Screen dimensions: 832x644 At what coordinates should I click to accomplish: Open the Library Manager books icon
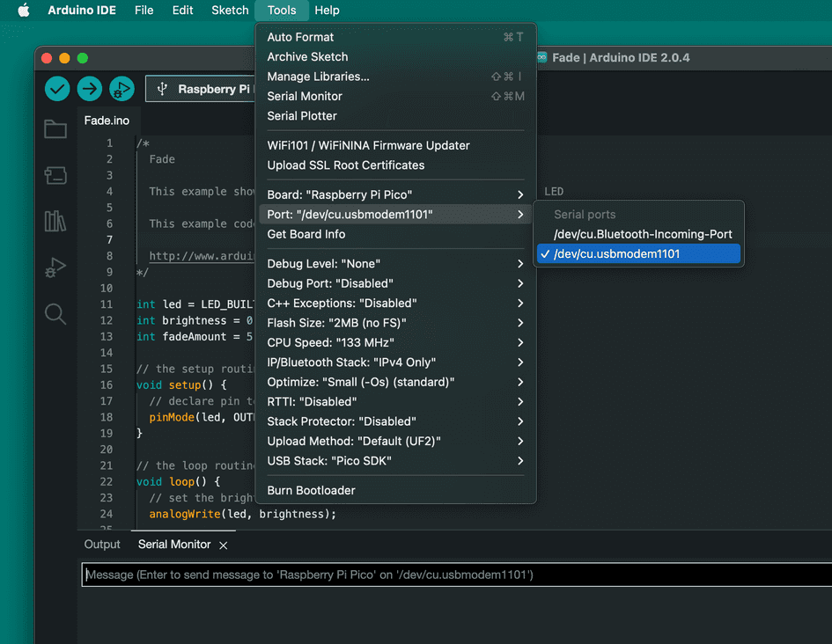coord(55,222)
